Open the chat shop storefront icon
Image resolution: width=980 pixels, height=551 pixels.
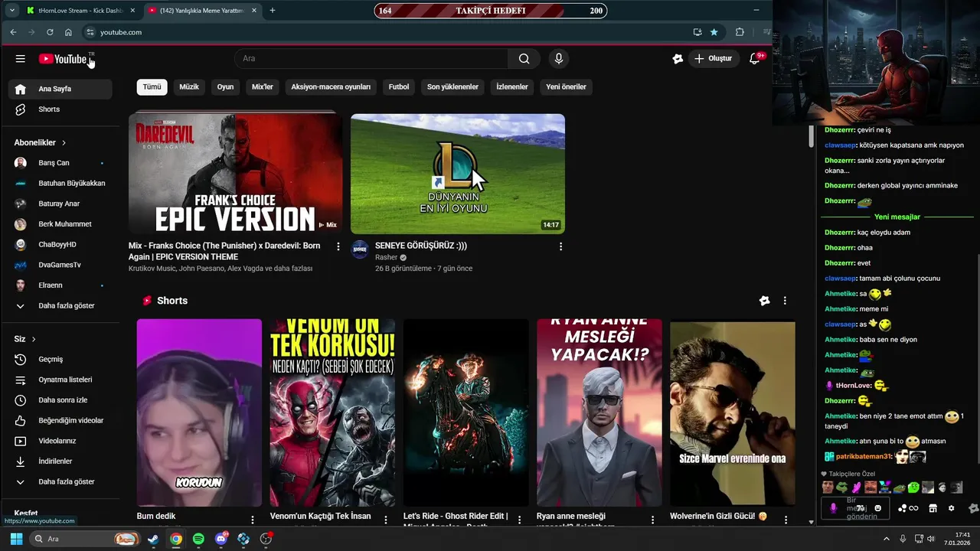[x=933, y=508]
